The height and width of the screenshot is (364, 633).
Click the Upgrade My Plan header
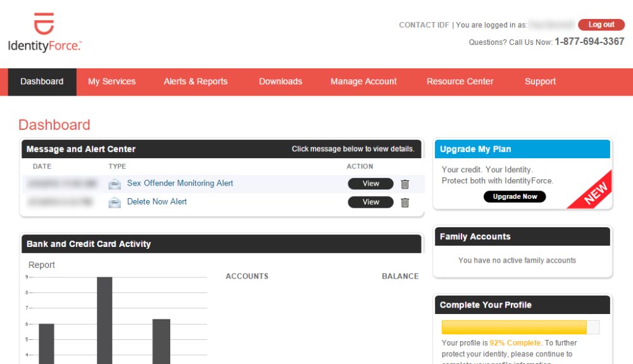522,149
